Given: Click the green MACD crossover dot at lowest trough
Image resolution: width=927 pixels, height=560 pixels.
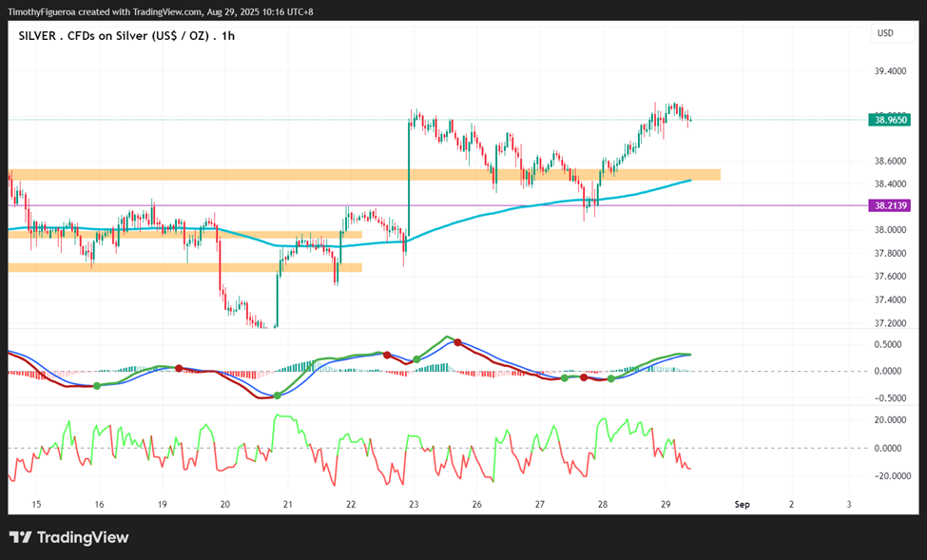Looking at the screenshot, I should tap(278, 396).
